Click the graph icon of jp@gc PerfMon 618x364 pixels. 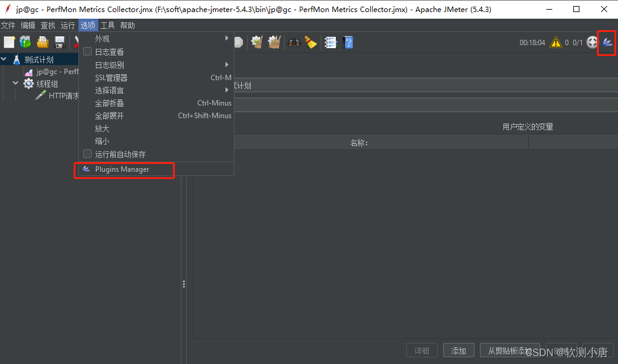tap(29, 72)
